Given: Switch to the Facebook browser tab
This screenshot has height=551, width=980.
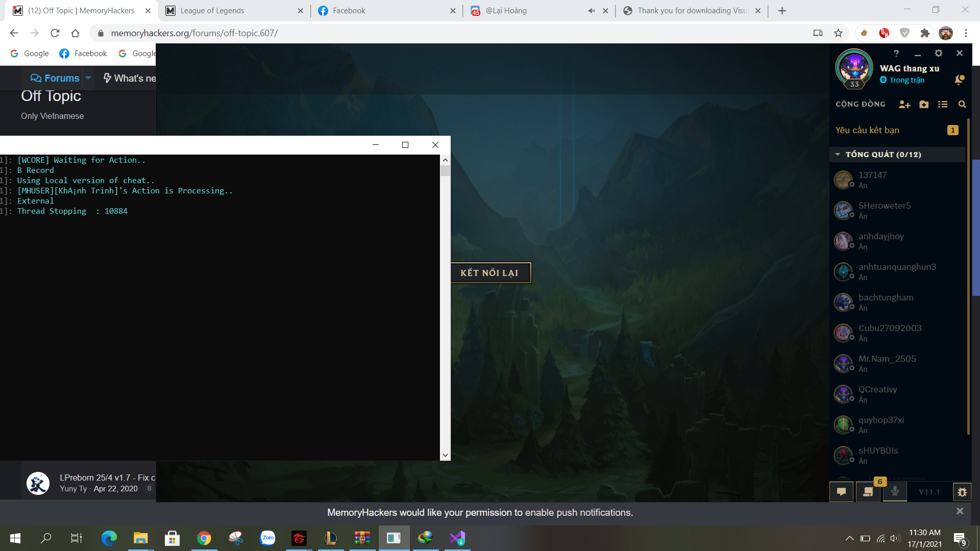Looking at the screenshot, I should [386, 11].
